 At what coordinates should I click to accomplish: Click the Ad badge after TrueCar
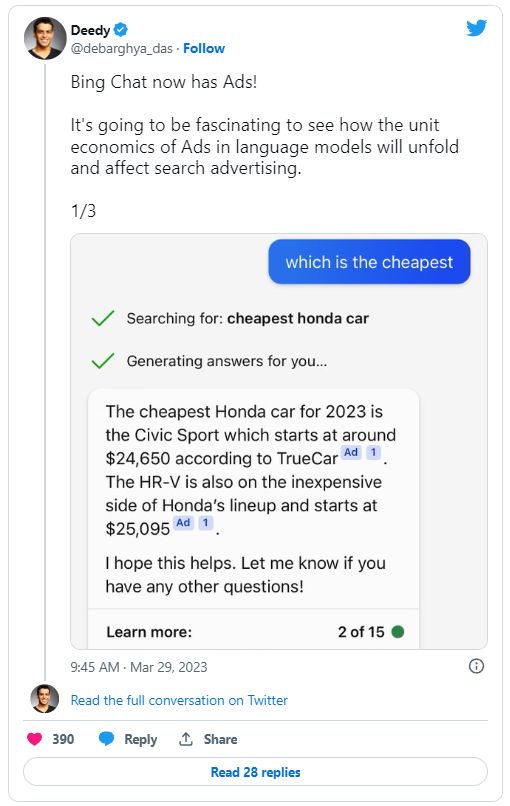click(351, 452)
